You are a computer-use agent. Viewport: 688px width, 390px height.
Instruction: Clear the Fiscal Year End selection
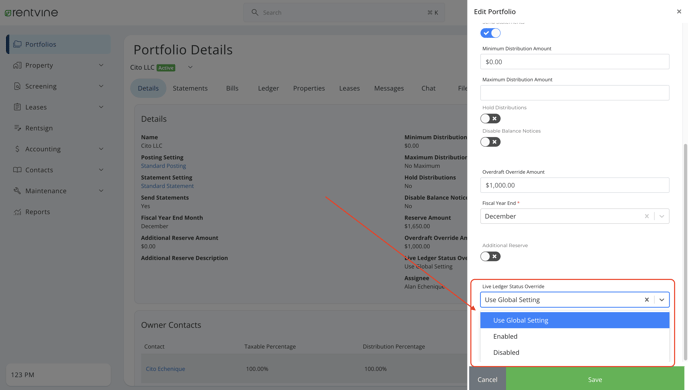click(x=646, y=216)
